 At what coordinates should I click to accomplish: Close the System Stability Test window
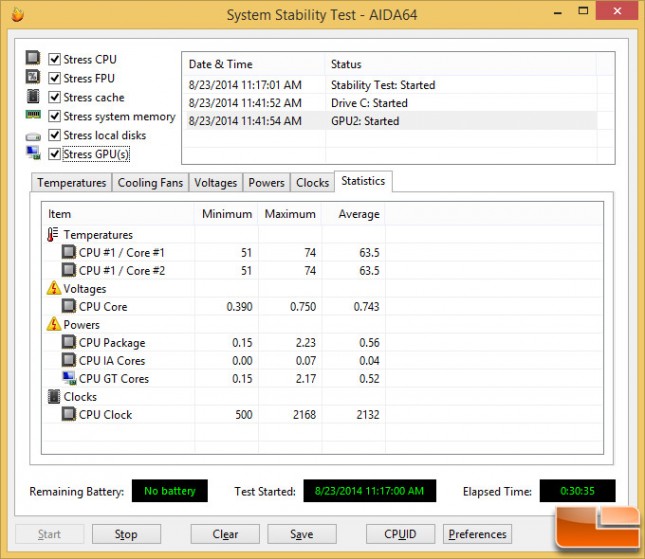[x=617, y=11]
